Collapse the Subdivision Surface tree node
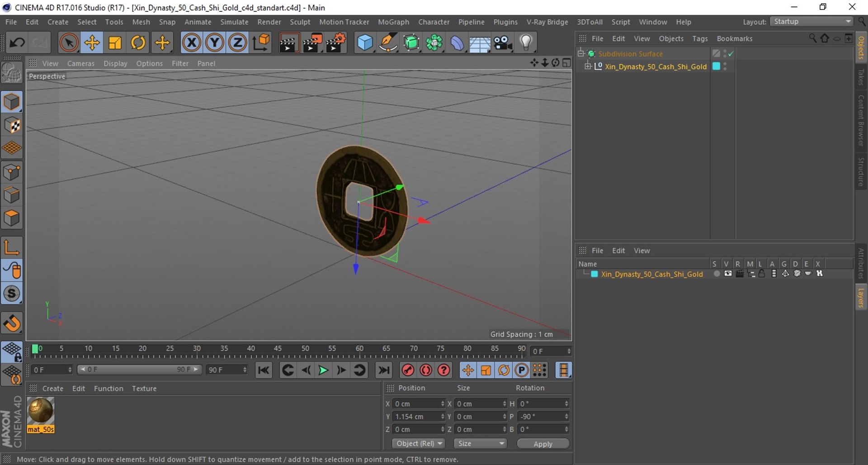The width and height of the screenshot is (868, 465). 581,53
